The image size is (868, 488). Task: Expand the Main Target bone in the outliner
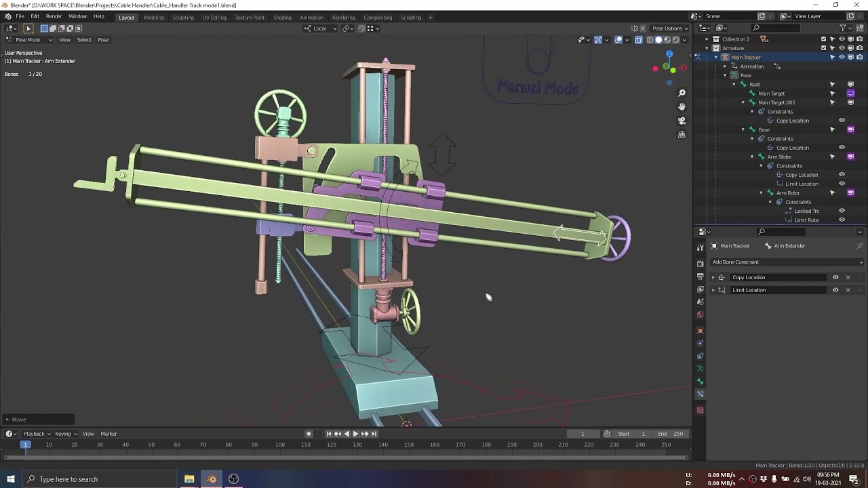pos(744,93)
